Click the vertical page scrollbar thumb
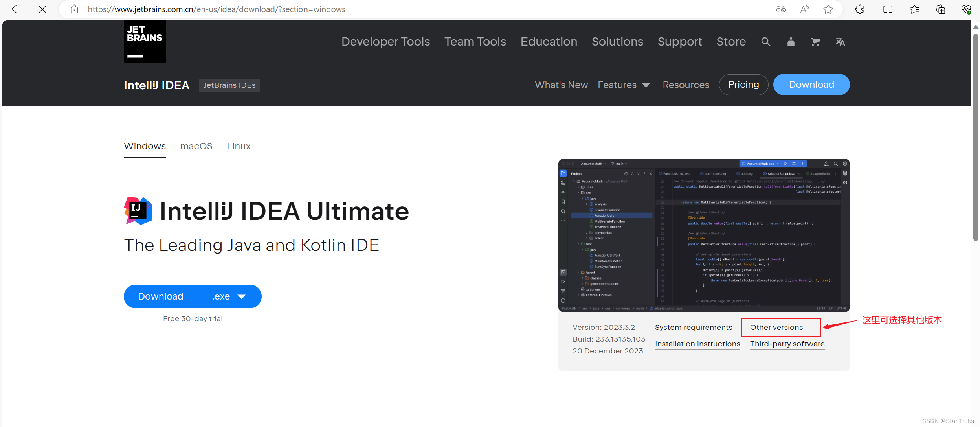980x427 pixels. (x=976, y=137)
